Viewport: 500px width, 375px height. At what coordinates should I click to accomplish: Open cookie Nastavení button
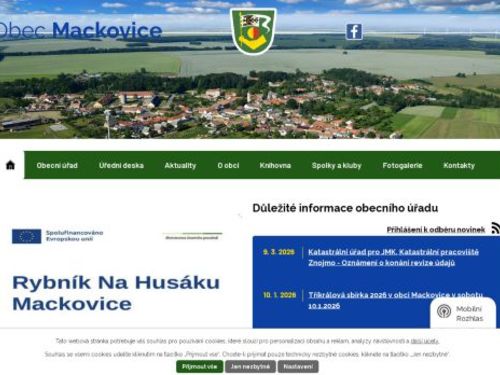298,367
